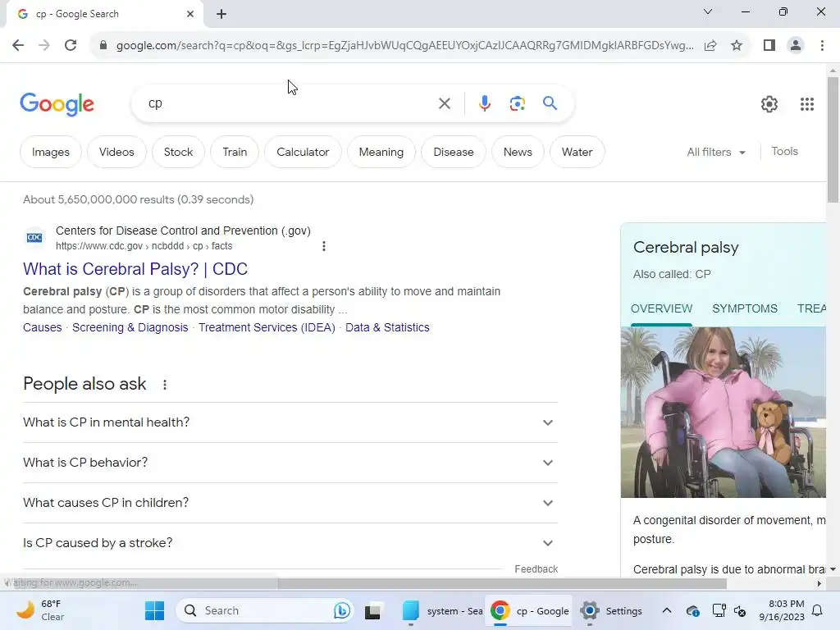
Task: Select the Disease filter chip
Action: (x=453, y=152)
